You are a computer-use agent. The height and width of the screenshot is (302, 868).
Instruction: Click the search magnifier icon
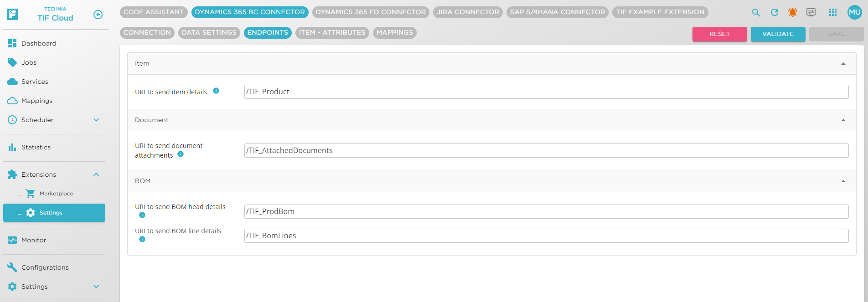(x=756, y=13)
